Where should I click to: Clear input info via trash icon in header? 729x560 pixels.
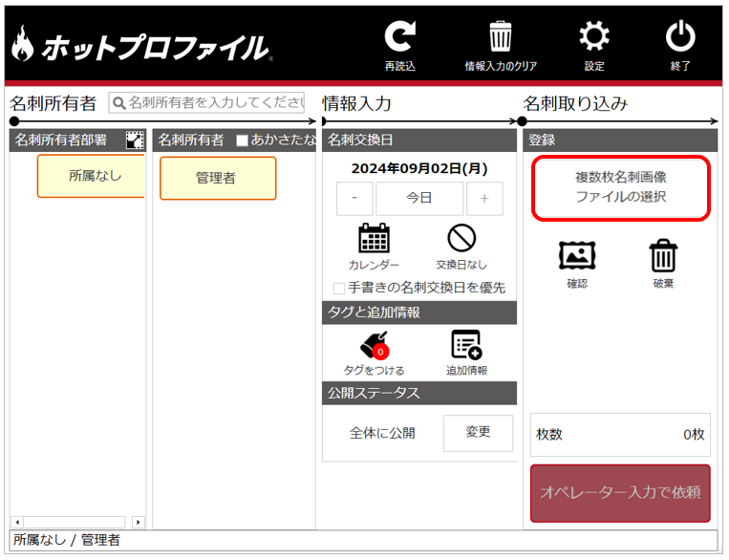[501, 36]
